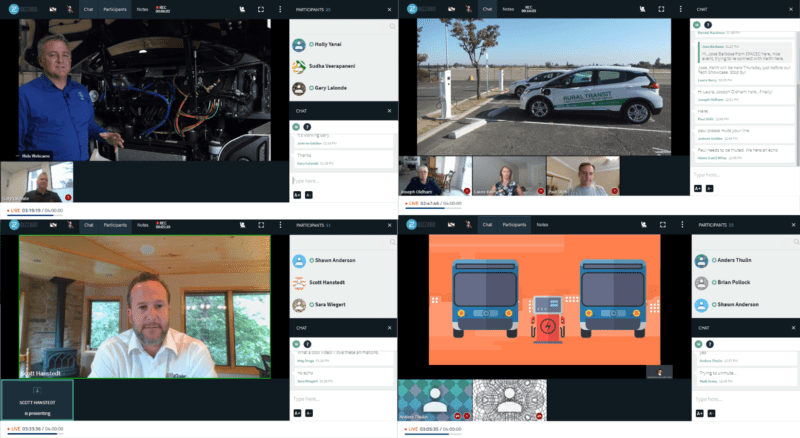Select participant Brian Pollock in the list

coord(735,283)
